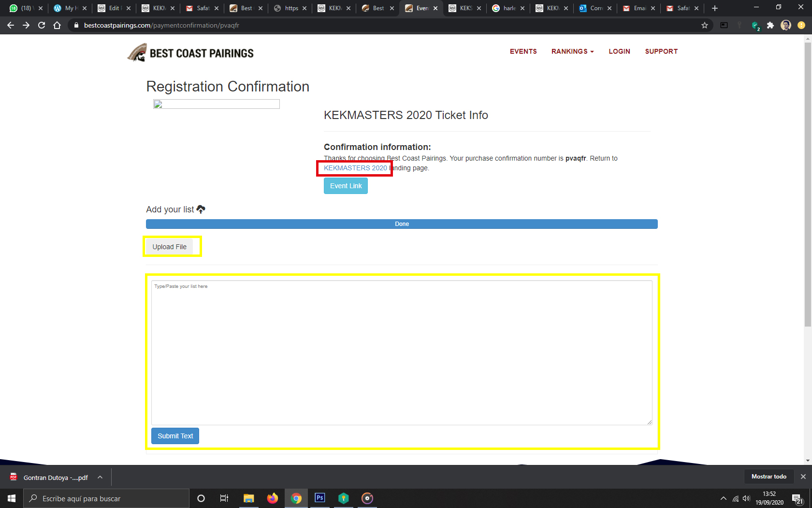Click the blue Done progress bar
Image resolution: width=812 pixels, height=508 pixels.
[x=402, y=224]
